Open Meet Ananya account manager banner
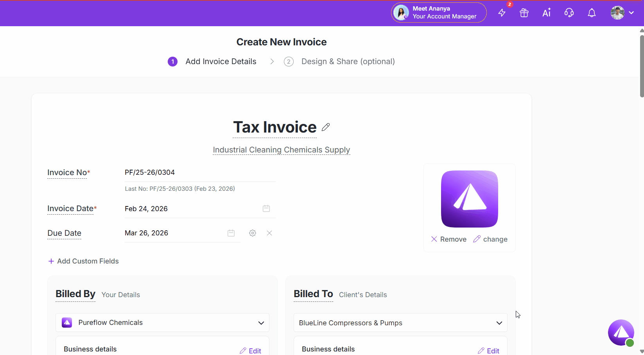The height and width of the screenshot is (355, 644). [439, 13]
